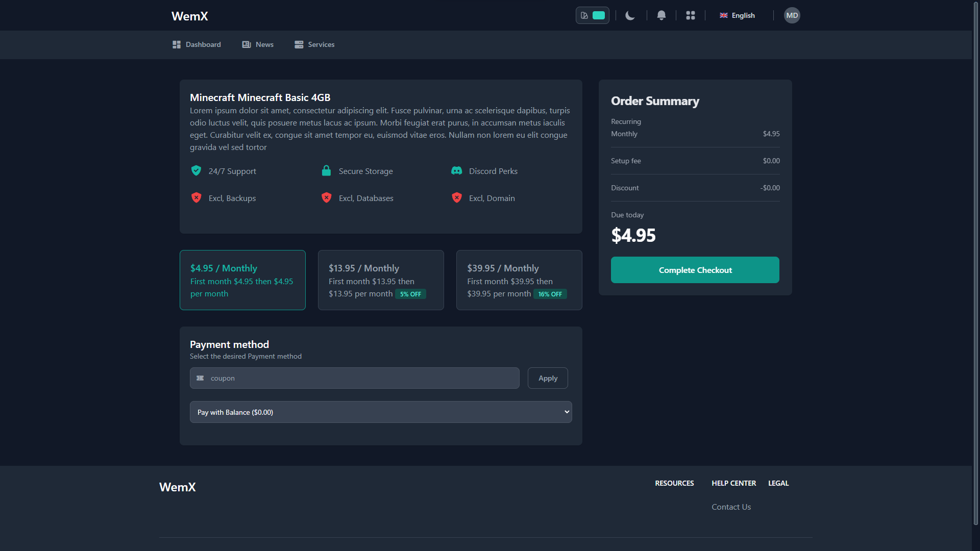Open the theme color palette icon
Viewport: 980px width, 551px height.
[x=584, y=15]
